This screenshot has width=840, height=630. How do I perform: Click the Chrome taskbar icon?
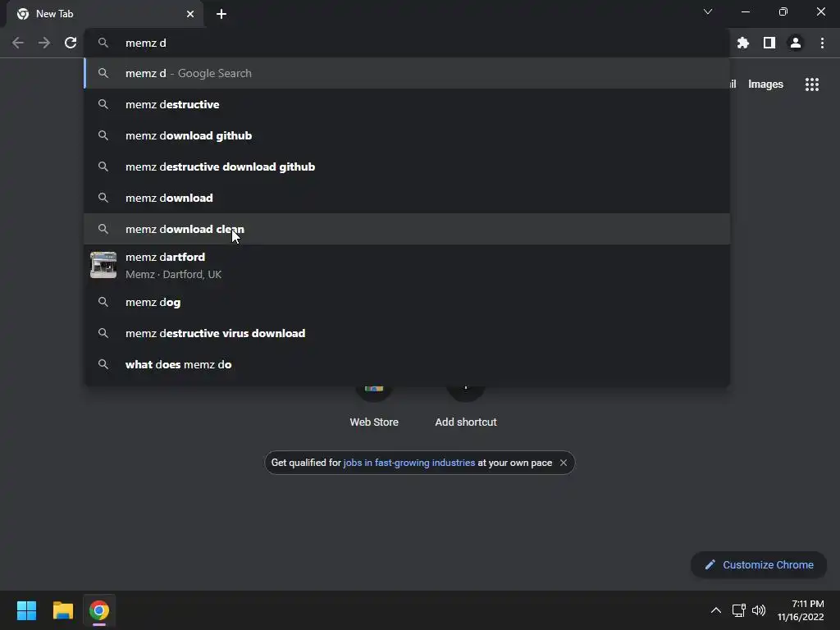click(x=99, y=610)
